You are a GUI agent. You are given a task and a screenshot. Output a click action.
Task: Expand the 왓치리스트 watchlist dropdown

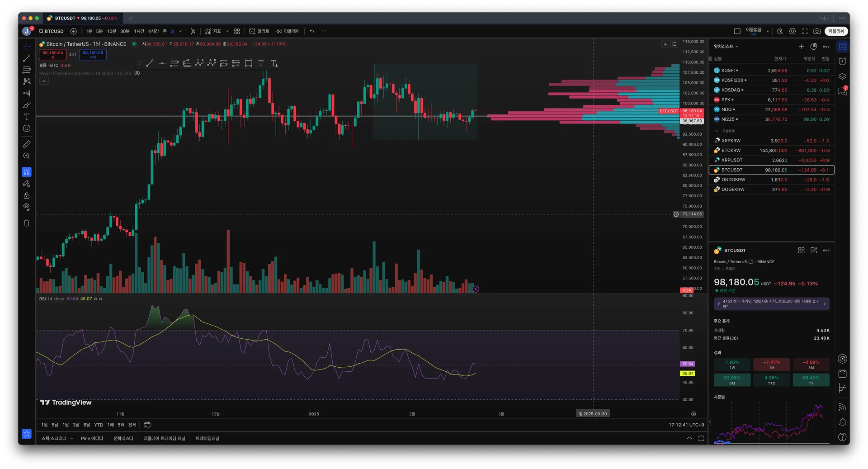coord(726,47)
